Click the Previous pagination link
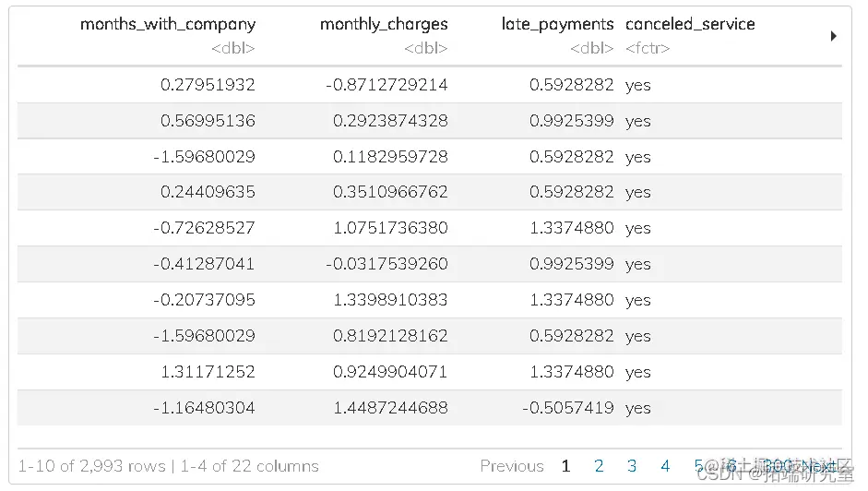The height and width of the screenshot is (491, 868). 511,466
